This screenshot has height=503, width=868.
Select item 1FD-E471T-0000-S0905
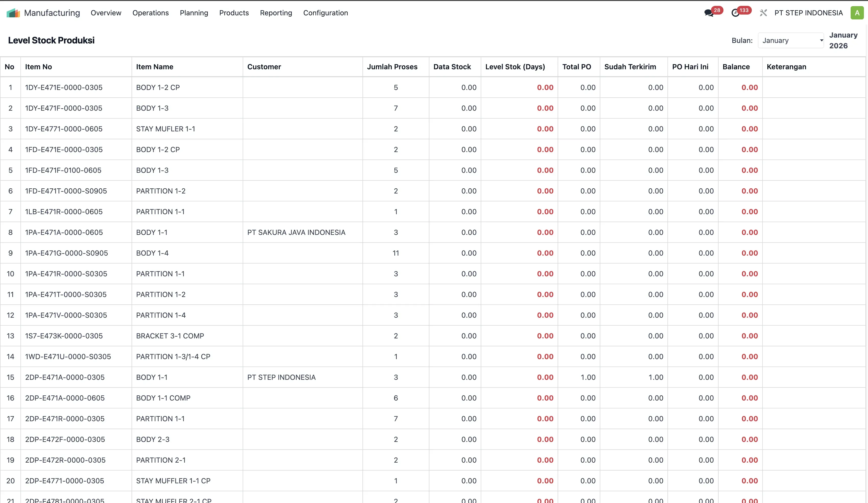coord(66,191)
